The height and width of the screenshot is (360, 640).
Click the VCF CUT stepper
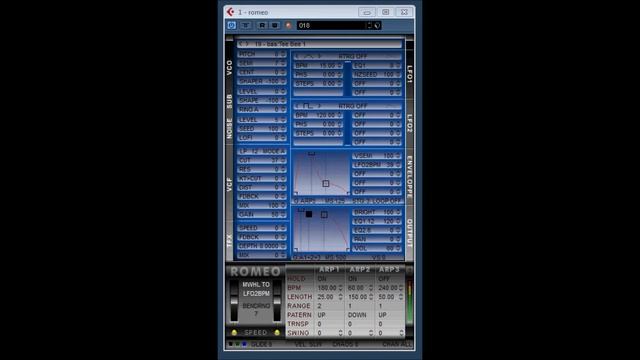pos(282,160)
